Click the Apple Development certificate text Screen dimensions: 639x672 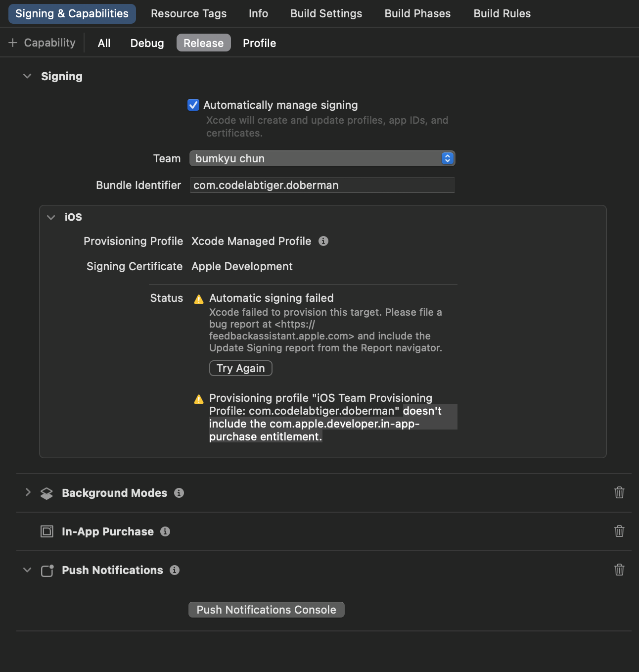[242, 266]
